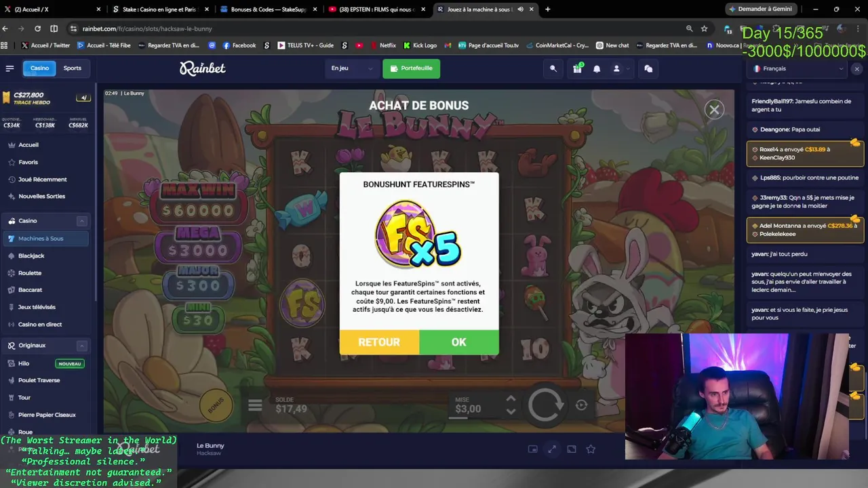Toggle the chat bubble icon
This screenshot has height=488, width=868.
pyautogui.click(x=648, y=68)
